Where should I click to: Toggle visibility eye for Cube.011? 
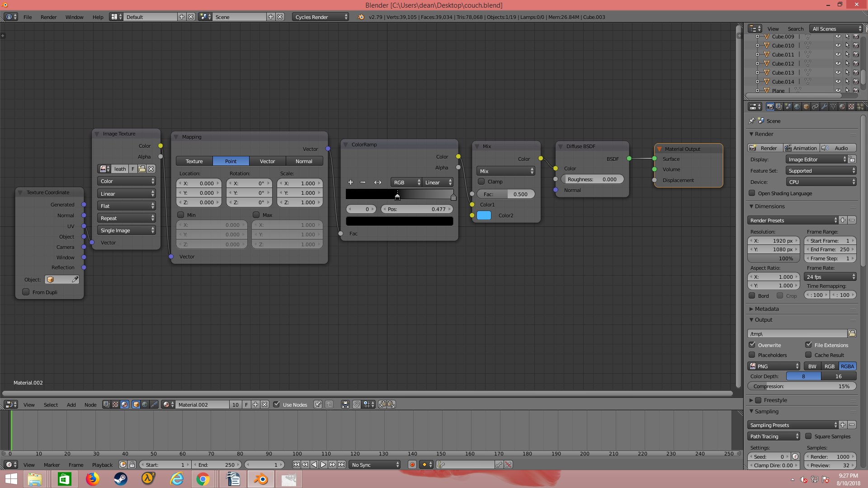[x=838, y=54]
